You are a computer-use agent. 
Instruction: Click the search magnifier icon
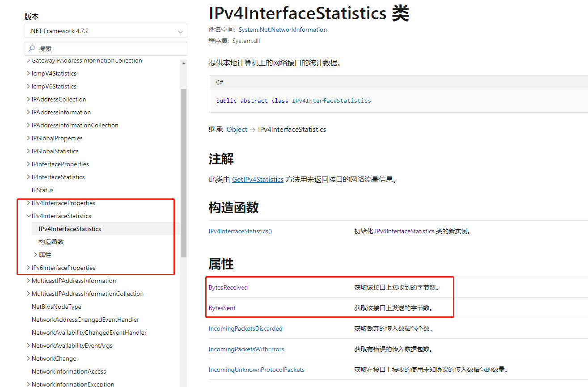[x=32, y=49]
